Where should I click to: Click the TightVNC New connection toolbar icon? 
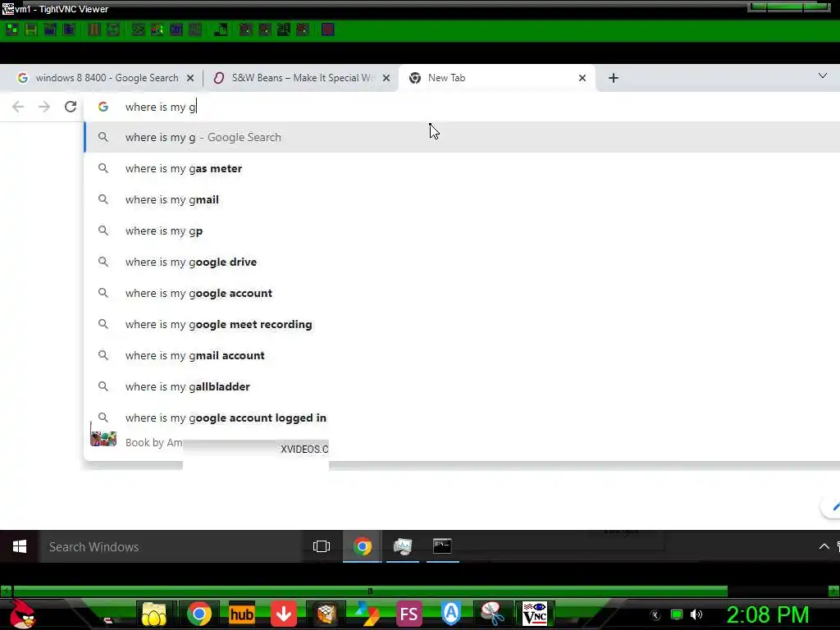11,30
